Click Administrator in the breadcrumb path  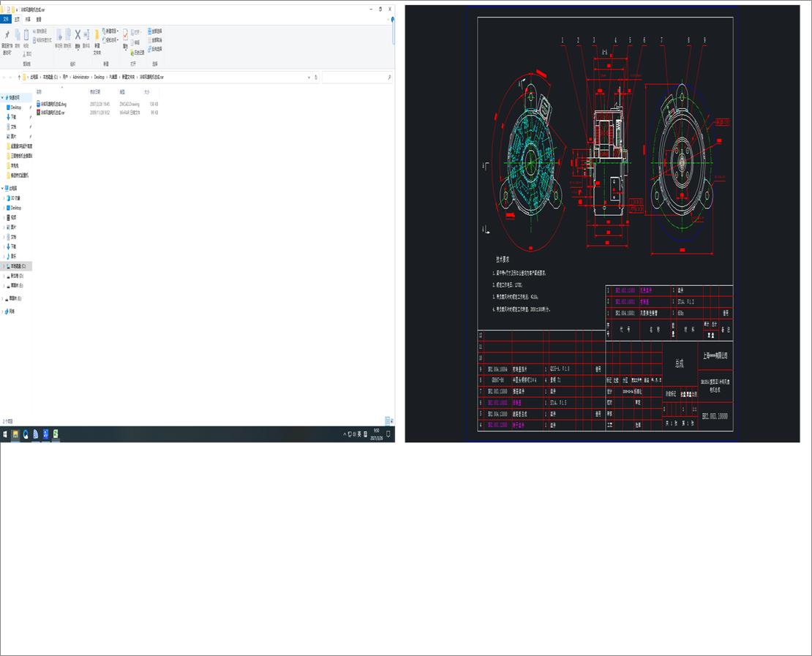pyautogui.click(x=80, y=77)
